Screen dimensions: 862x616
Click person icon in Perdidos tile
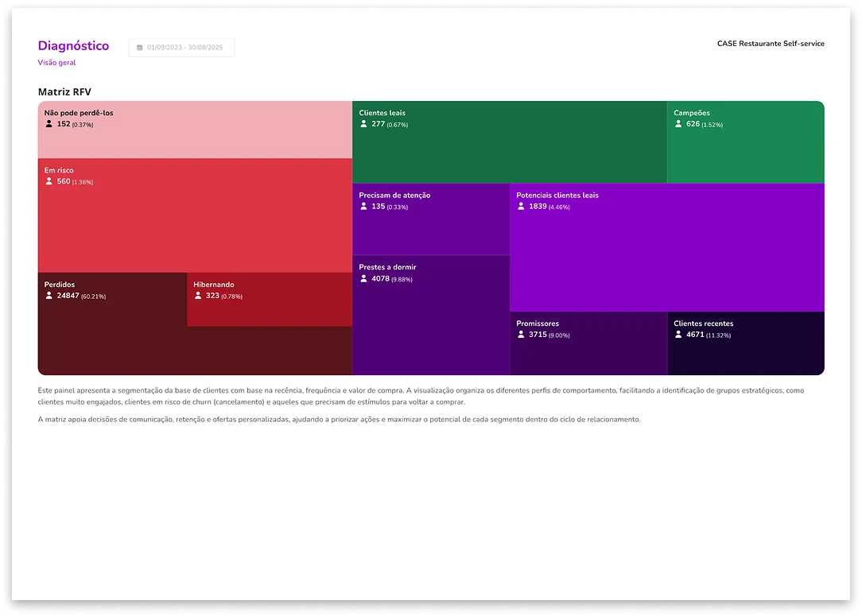click(49, 296)
